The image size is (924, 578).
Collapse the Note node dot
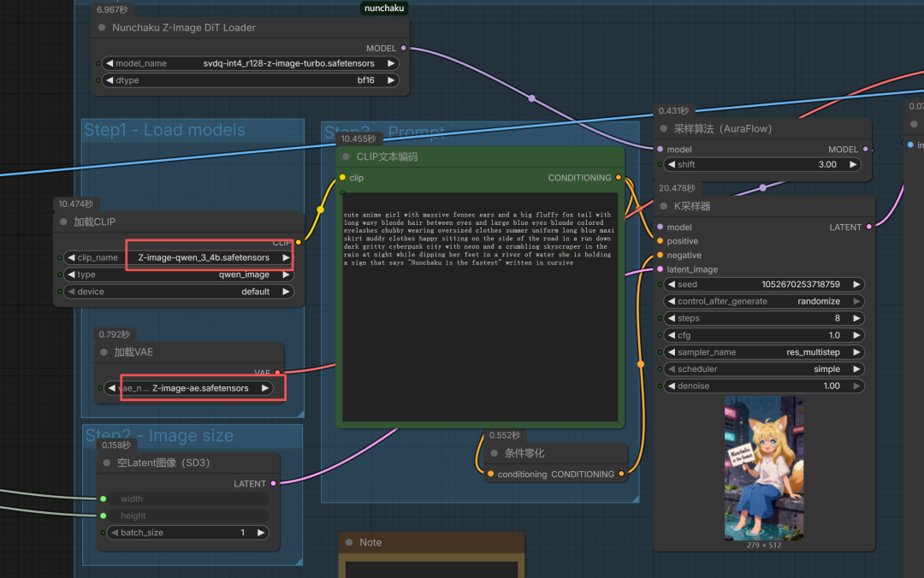[349, 543]
